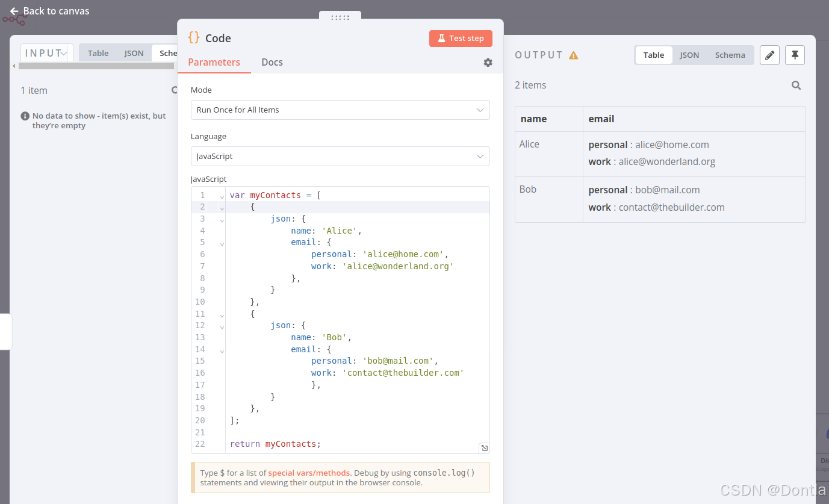Screen dimensions: 829x504
Task: Click the var myContacts declaration line
Action: pos(276,195)
